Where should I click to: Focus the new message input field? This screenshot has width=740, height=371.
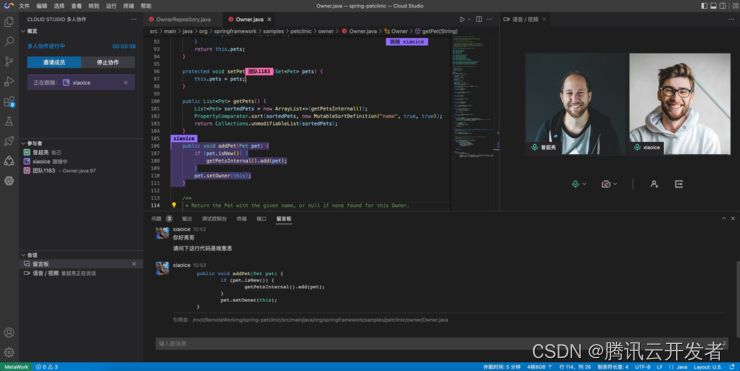point(441,344)
